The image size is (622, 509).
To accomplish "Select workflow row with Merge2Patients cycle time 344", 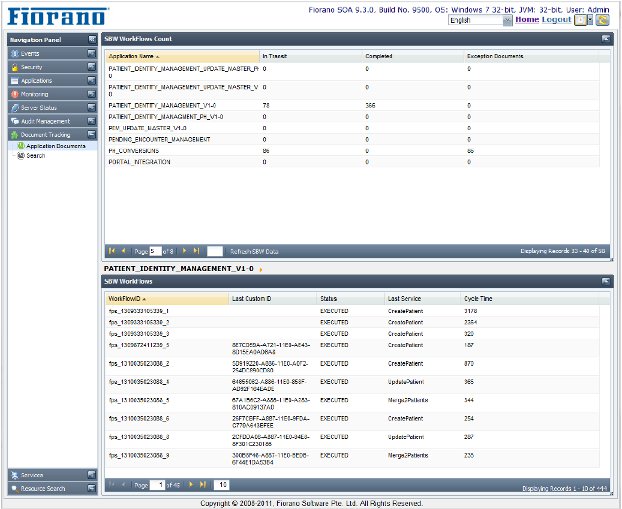I will 353,403.
